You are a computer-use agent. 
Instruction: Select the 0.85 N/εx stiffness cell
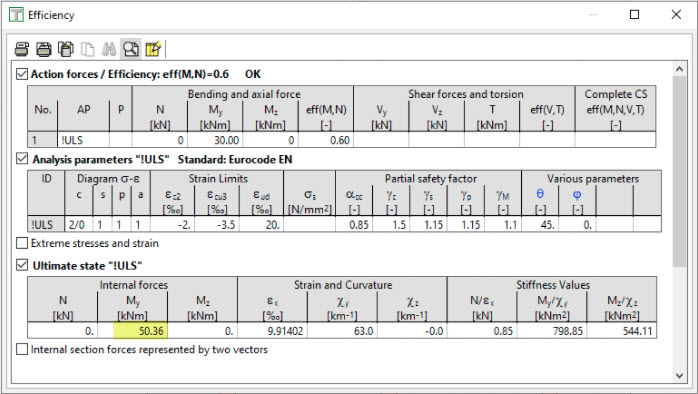pos(482,331)
